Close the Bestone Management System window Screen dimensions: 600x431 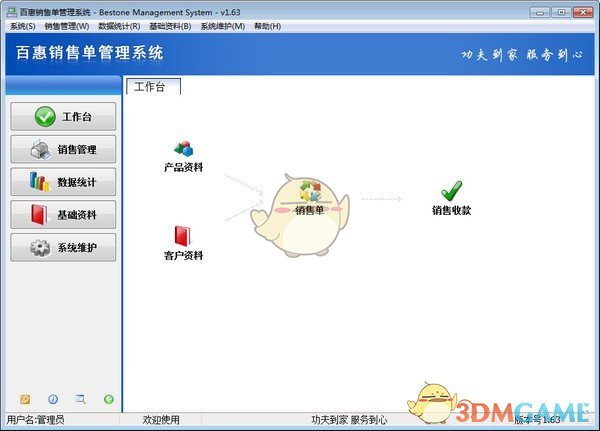(x=583, y=12)
